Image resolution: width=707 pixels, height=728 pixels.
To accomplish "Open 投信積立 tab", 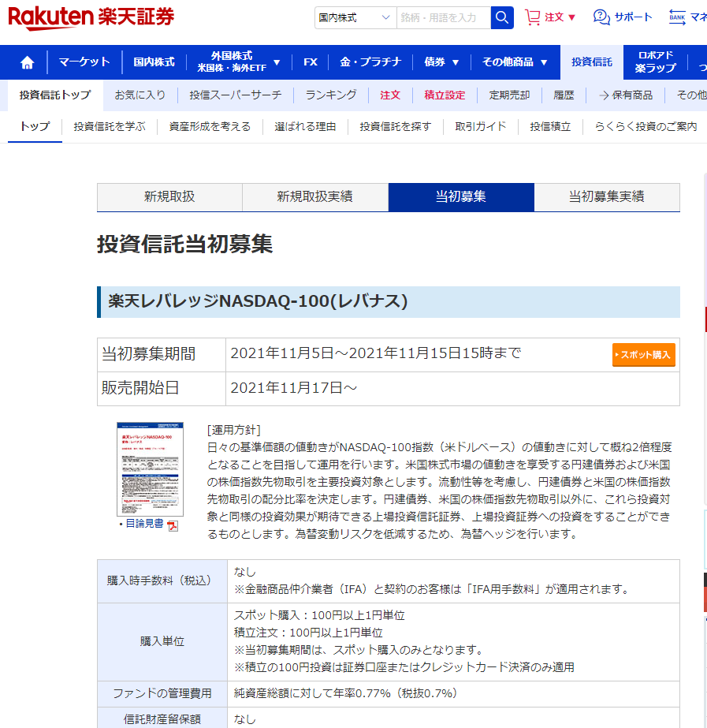I will [x=550, y=127].
